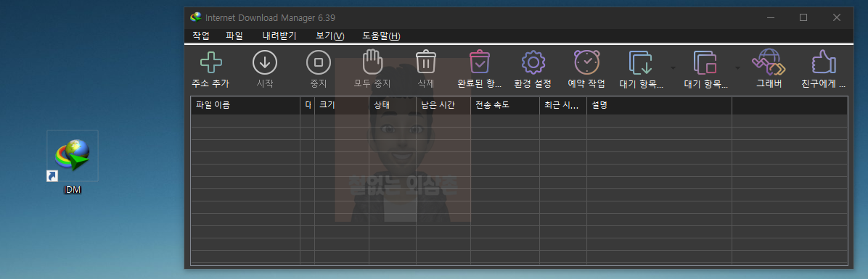This screenshot has height=279, width=868.
Task: Expand the Stop Queue dropdown arrow
Action: [738, 68]
